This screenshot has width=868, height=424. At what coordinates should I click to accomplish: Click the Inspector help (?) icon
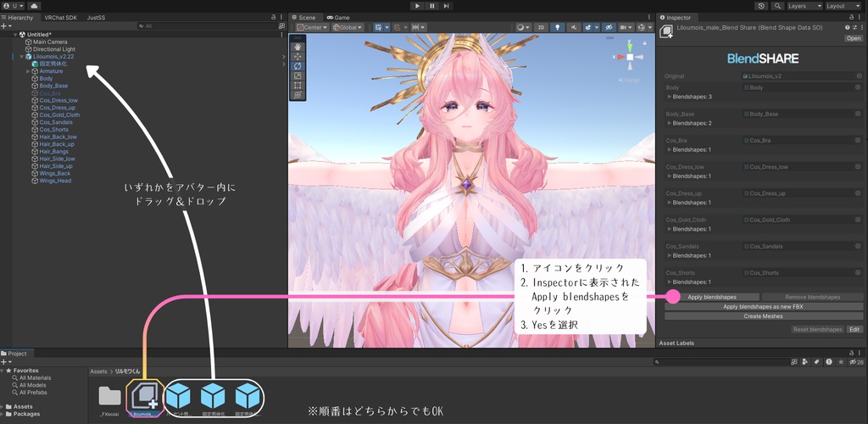(847, 27)
